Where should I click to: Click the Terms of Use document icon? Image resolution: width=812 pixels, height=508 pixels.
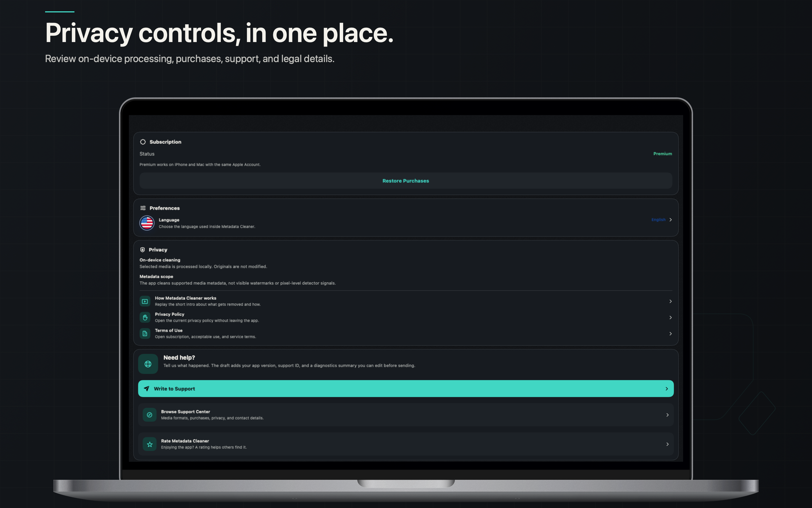[x=145, y=334]
